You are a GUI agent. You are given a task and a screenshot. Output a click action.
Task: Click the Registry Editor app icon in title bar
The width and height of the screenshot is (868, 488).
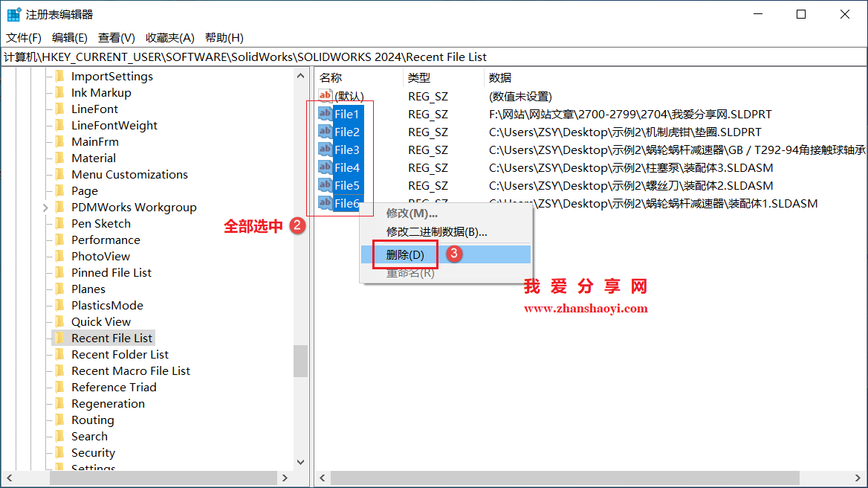[x=14, y=14]
